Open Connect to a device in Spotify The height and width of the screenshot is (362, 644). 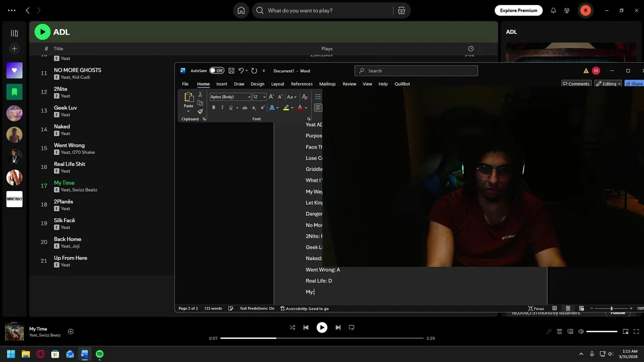click(571, 332)
